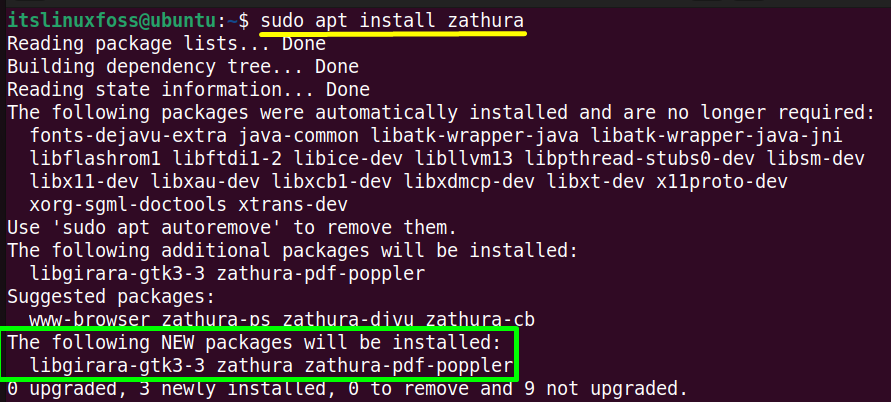Click the 'fonts-dejavu-extra' package name
This screenshot has width=891, height=402.
click(x=128, y=136)
